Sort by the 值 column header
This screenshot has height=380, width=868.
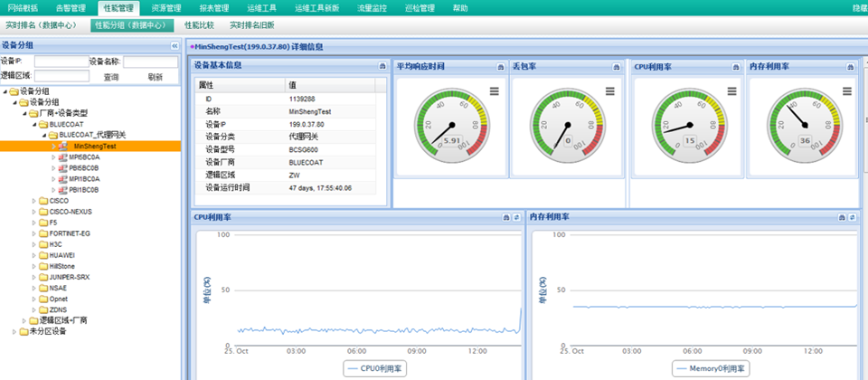tap(330, 85)
